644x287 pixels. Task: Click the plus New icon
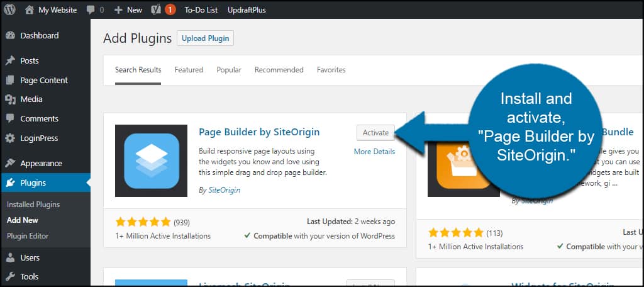118,10
